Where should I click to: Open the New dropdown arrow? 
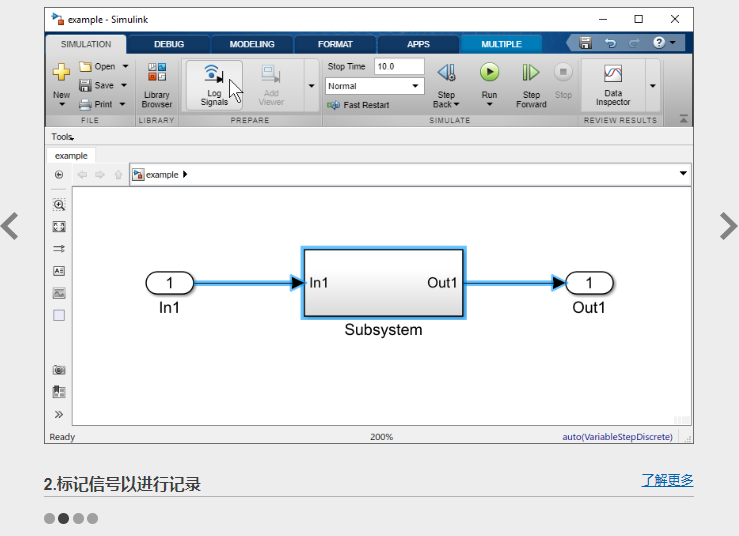[62, 104]
